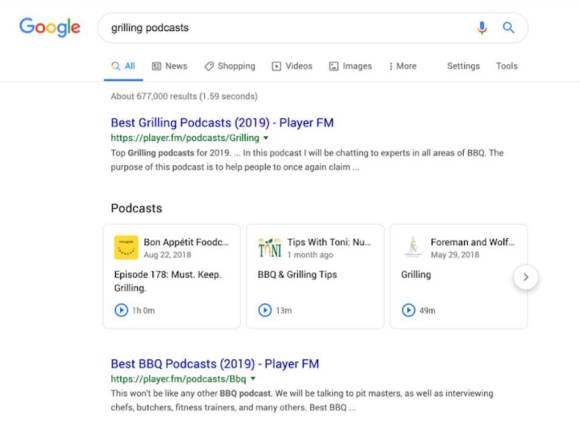Click the Foreman and Wolf podcast thumbnail

[x=413, y=247]
